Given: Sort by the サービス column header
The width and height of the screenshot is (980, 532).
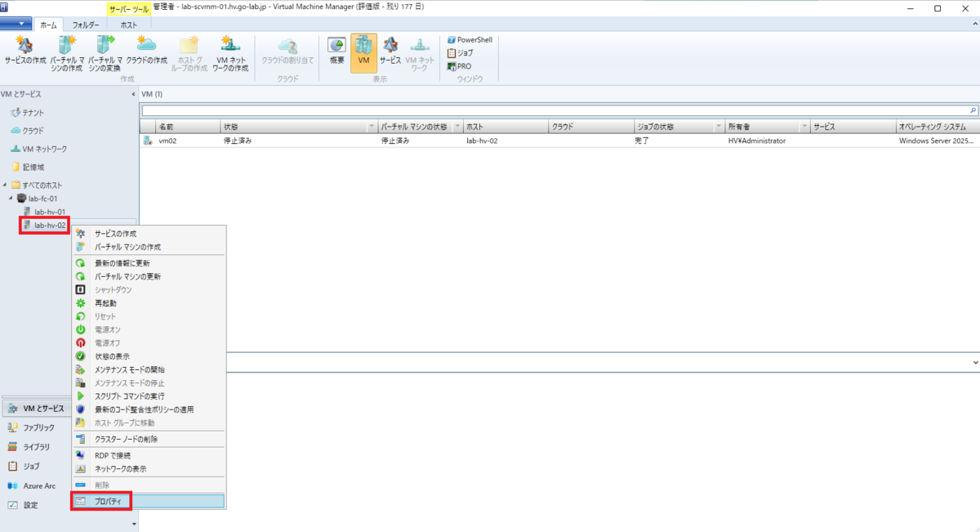Looking at the screenshot, I should [852, 127].
